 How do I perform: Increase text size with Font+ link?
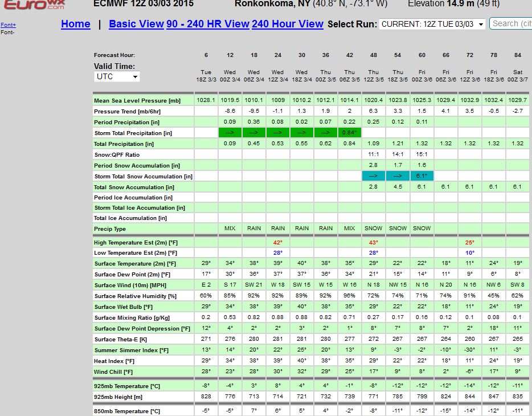8,25
